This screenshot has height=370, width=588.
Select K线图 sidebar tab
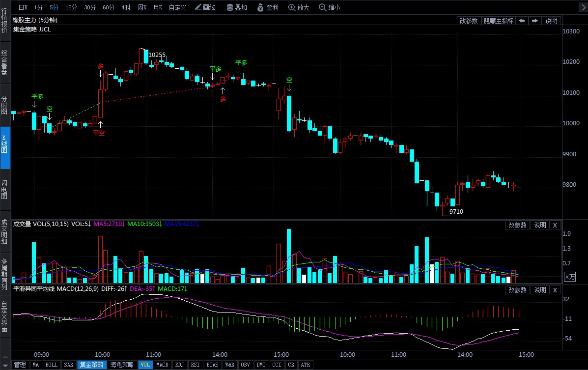(5, 147)
